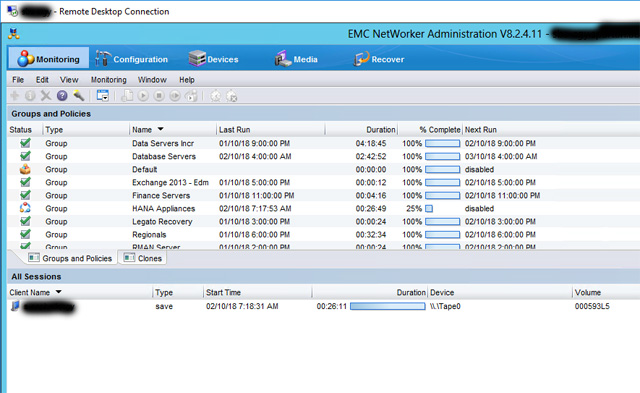640x393 pixels.
Task: Select the Data Servers Incr group name
Action: (x=163, y=143)
